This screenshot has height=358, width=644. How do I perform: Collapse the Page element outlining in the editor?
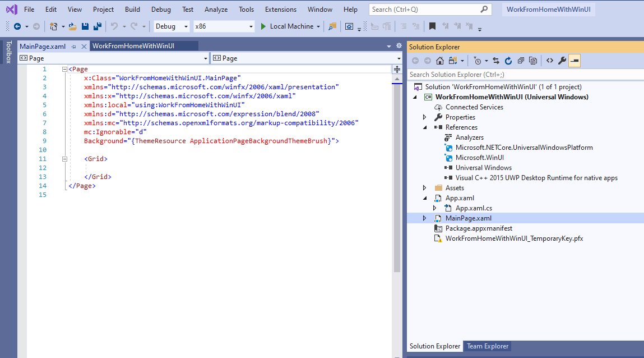(64, 70)
